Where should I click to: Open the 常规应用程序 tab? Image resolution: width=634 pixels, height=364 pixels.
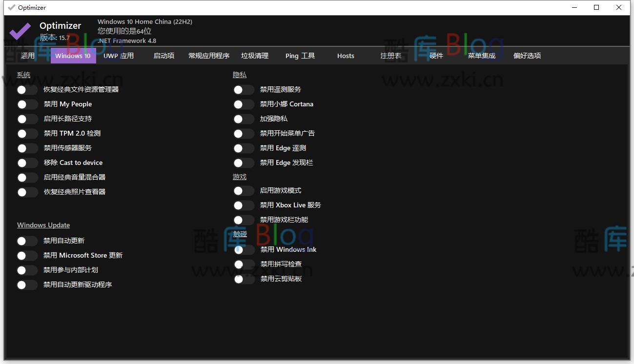click(209, 56)
